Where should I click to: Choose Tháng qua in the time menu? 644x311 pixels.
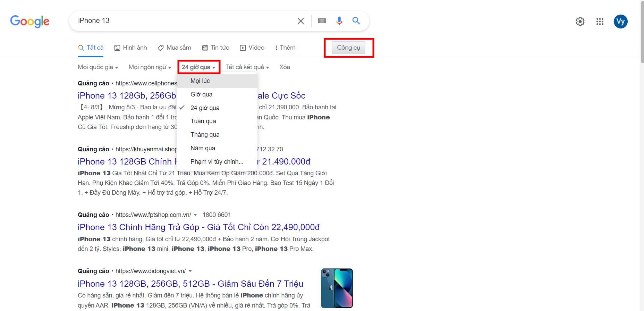pos(217,135)
